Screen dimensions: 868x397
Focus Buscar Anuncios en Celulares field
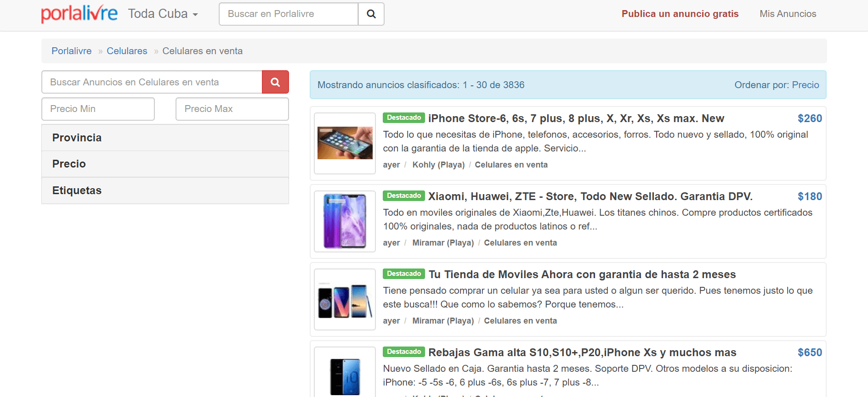click(x=152, y=82)
